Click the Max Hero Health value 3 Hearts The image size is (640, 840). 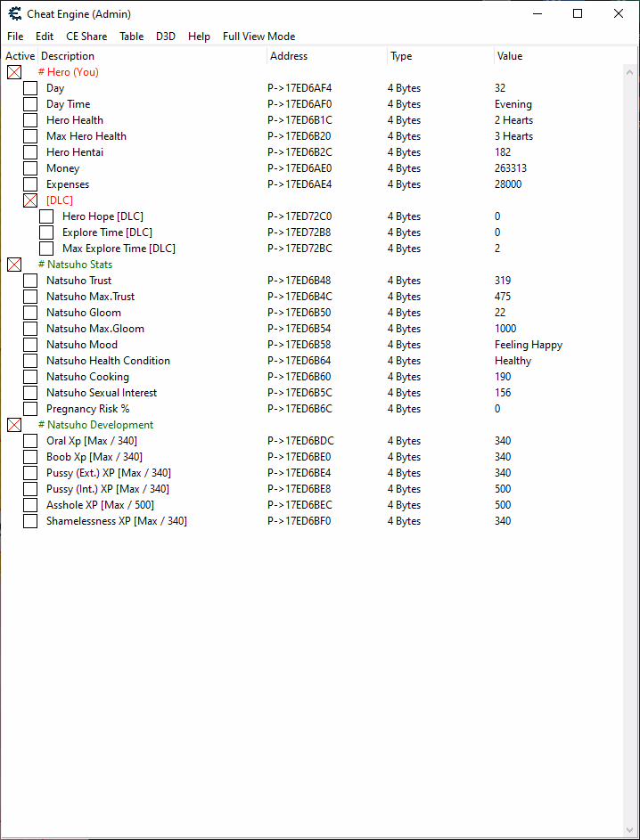click(514, 136)
